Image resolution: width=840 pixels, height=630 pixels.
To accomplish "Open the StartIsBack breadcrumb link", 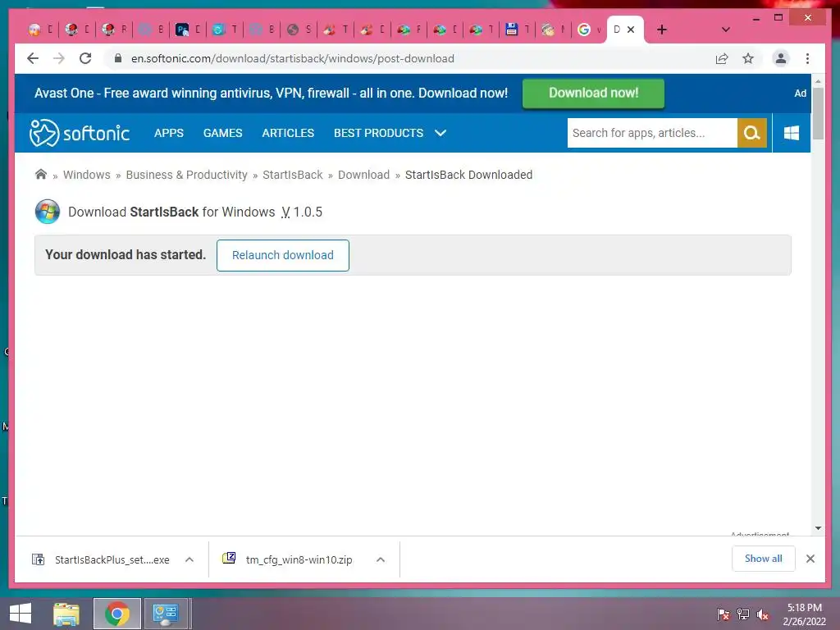I will pos(293,175).
